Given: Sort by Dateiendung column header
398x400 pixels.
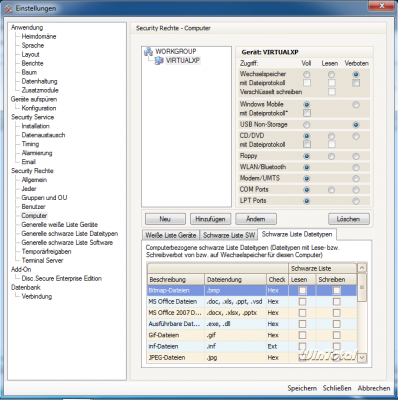Looking at the screenshot, I should pos(235,279).
